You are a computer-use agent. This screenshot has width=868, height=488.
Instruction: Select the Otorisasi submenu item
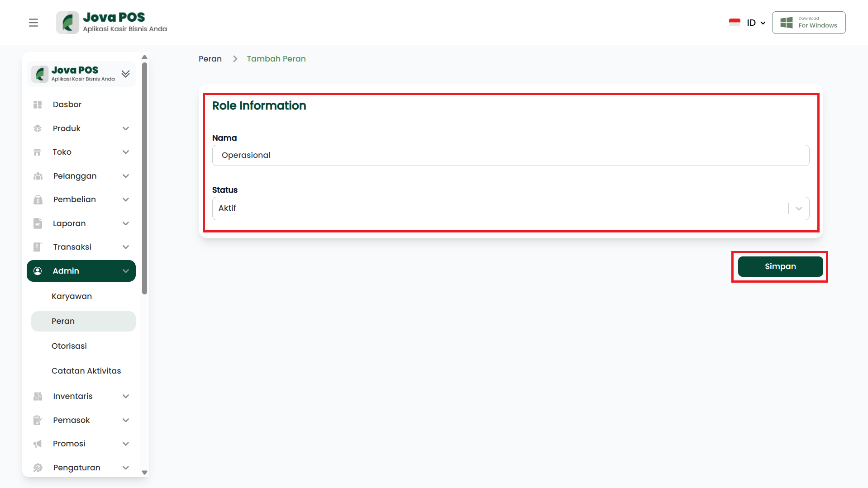point(69,346)
